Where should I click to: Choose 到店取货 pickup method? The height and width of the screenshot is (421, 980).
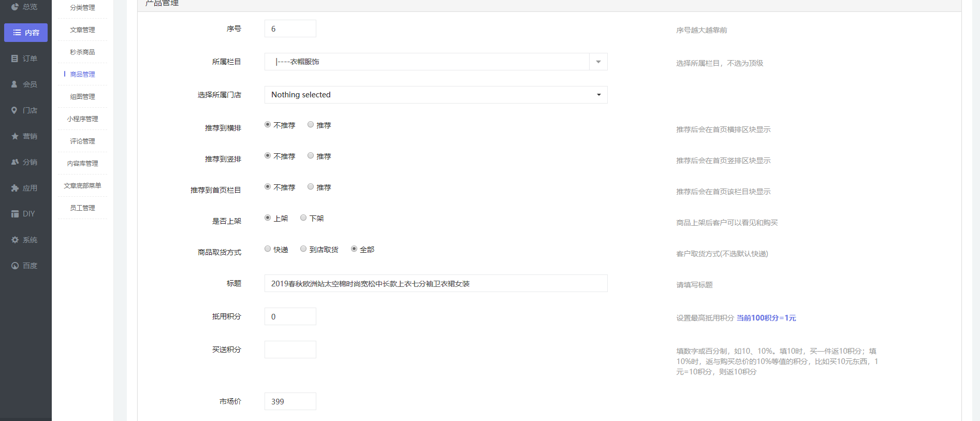[303, 249]
